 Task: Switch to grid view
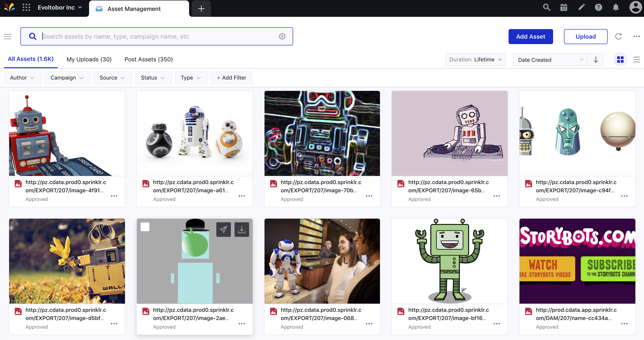coord(620,60)
